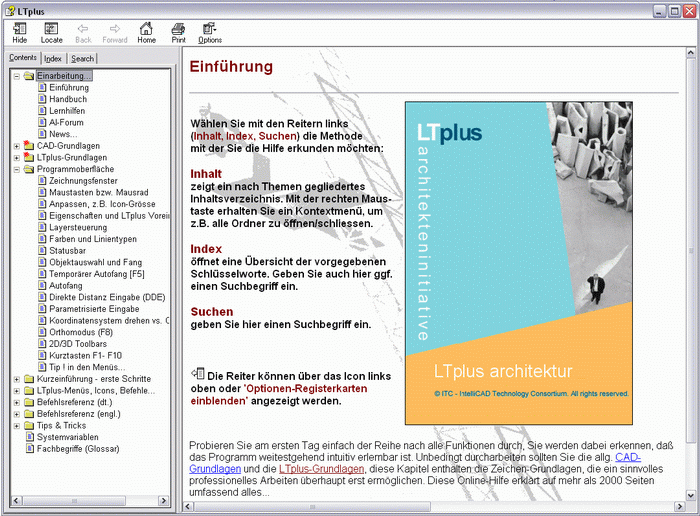Open the Kurztasten F1- F10 topic
The height and width of the screenshot is (516, 700).
[x=85, y=355]
